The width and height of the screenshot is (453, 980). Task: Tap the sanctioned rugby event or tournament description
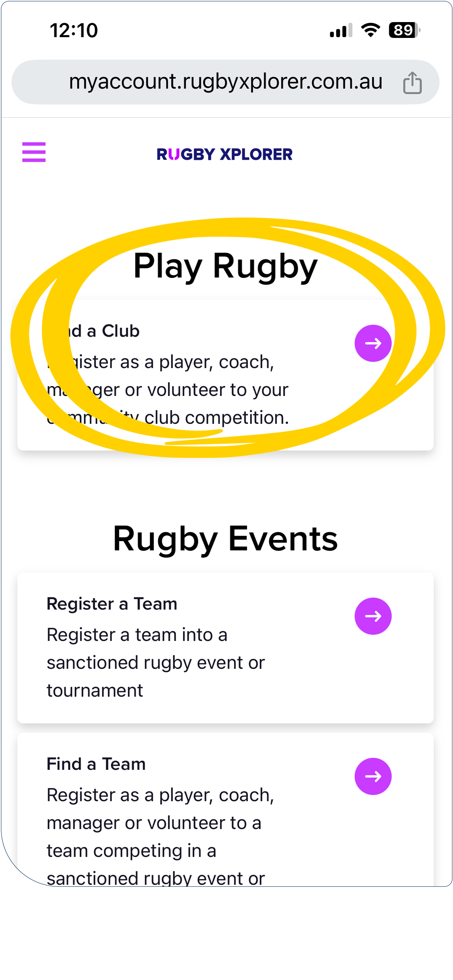tap(156, 663)
